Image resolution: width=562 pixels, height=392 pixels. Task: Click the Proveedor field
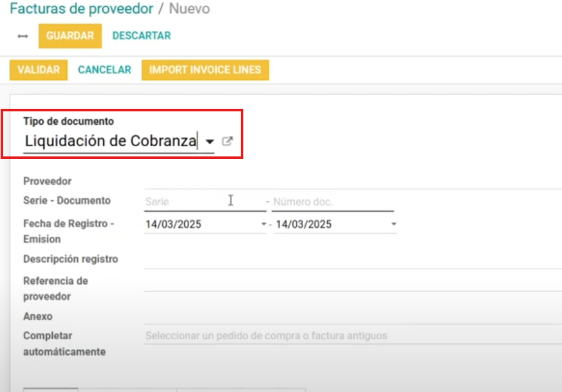coord(290,181)
